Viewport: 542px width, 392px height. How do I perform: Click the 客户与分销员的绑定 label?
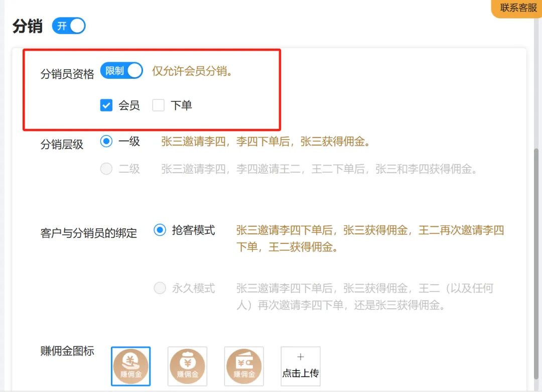click(x=89, y=233)
